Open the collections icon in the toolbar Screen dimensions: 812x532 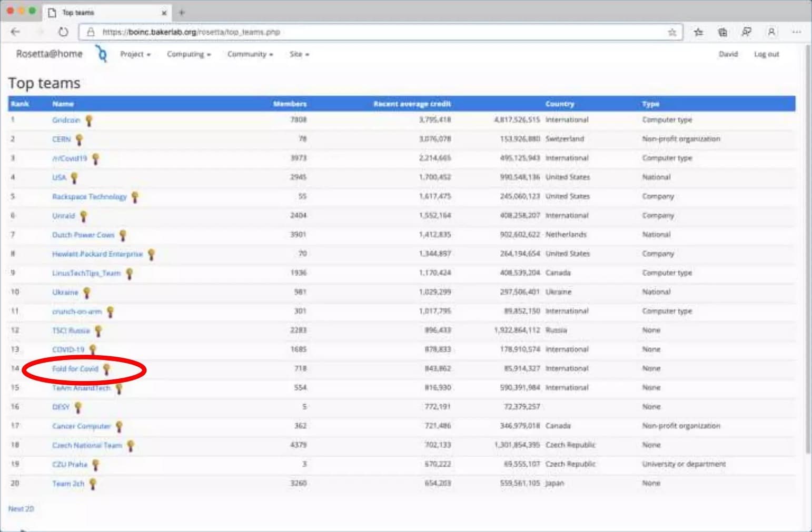click(x=722, y=32)
